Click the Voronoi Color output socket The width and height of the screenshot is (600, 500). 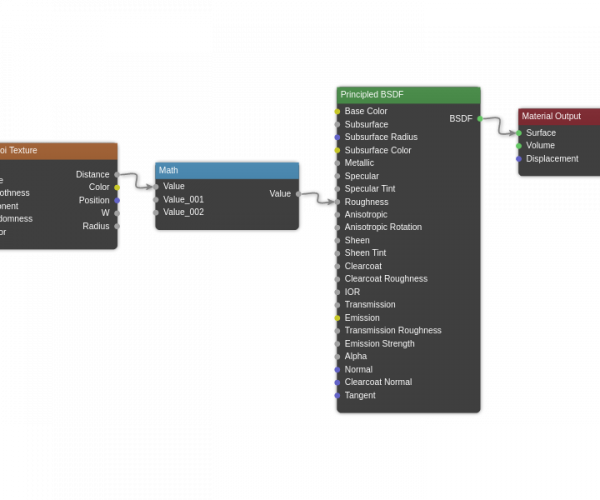click(x=117, y=187)
